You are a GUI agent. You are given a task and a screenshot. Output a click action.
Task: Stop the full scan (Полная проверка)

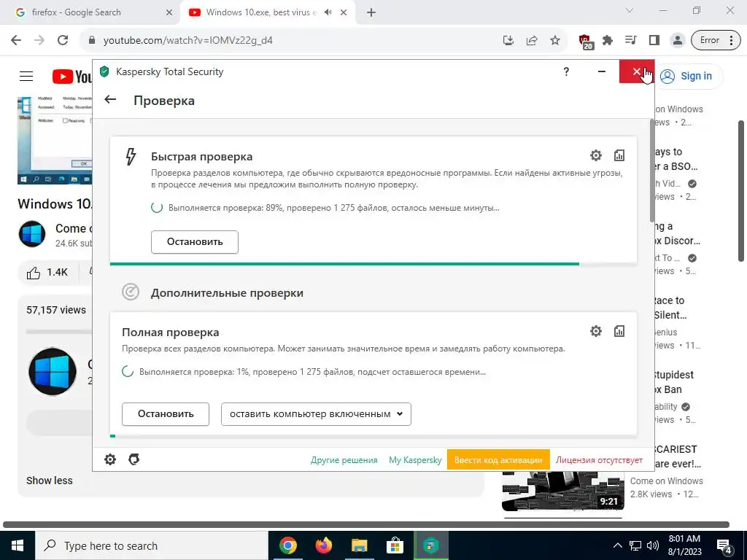[166, 414]
